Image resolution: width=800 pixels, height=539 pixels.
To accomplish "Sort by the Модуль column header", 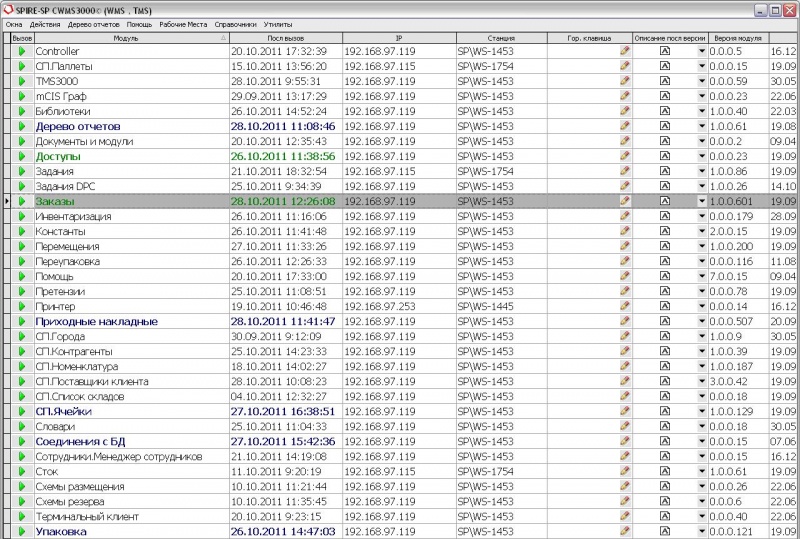I will (x=127, y=37).
